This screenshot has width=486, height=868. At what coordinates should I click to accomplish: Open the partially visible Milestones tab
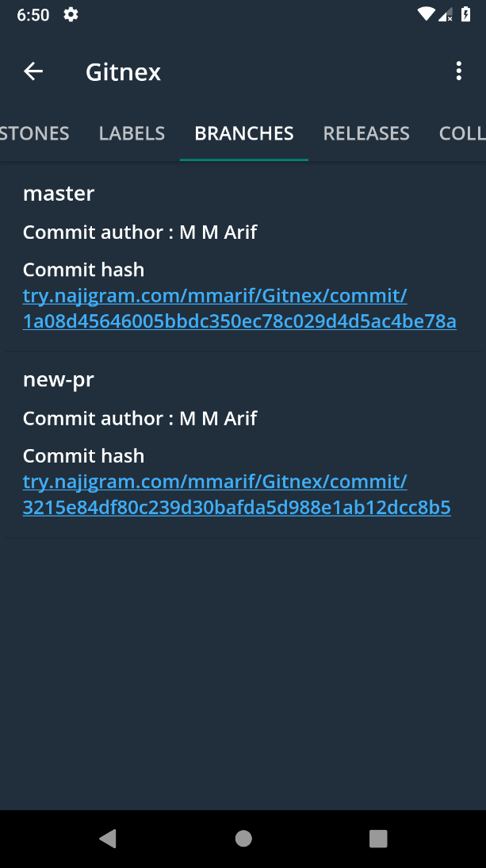(34, 133)
